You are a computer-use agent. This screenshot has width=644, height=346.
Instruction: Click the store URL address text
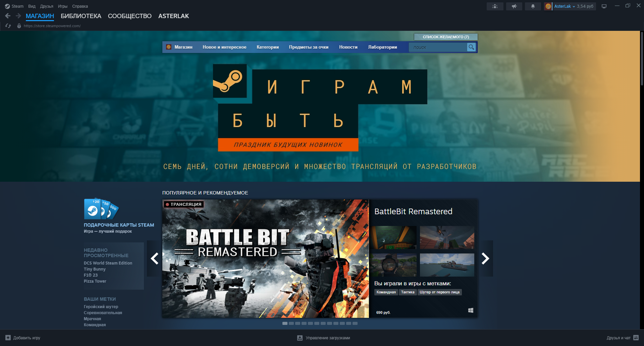pyautogui.click(x=52, y=26)
